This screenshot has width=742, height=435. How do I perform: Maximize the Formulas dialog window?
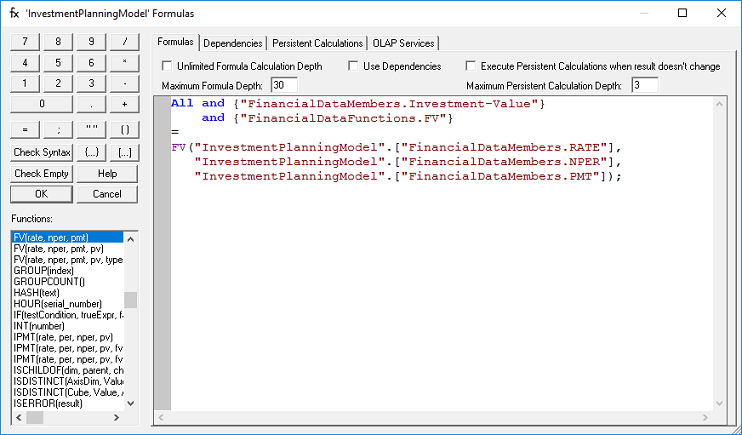pos(682,13)
